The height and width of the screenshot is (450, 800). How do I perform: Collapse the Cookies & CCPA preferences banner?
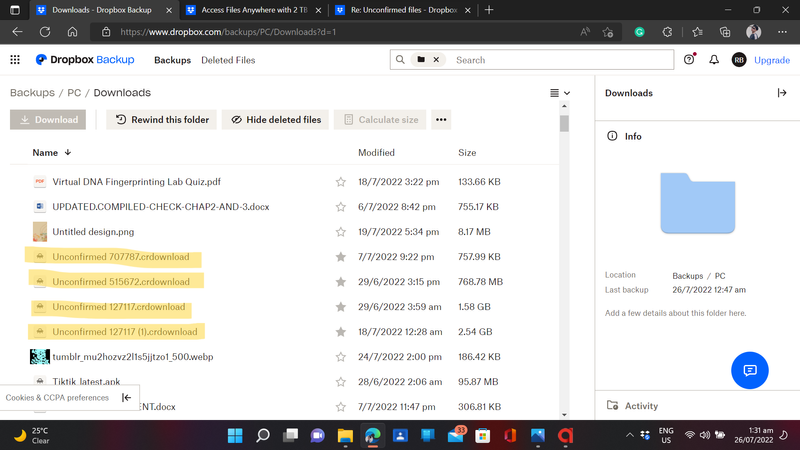(127, 397)
